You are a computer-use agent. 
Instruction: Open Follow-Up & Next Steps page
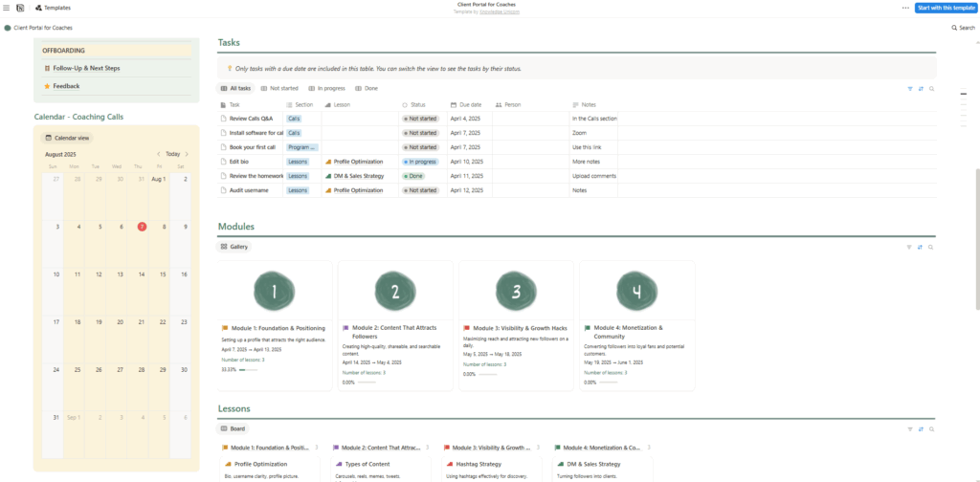click(86, 68)
